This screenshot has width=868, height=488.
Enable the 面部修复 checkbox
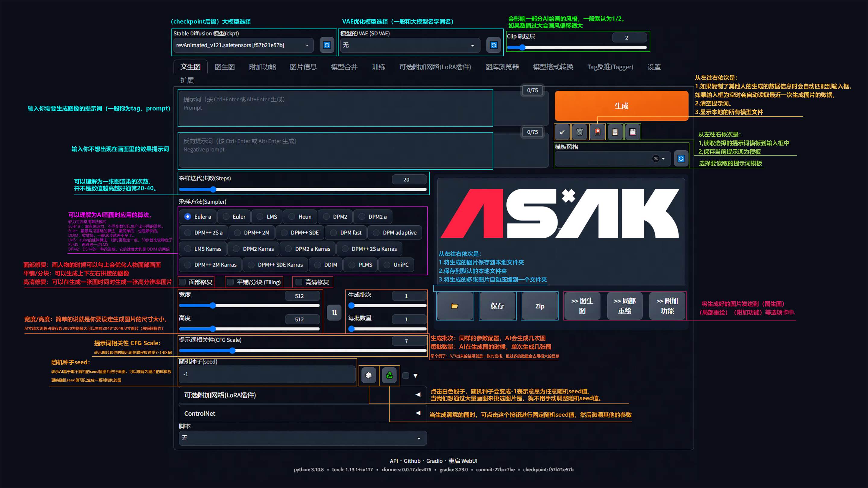(x=182, y=282)
